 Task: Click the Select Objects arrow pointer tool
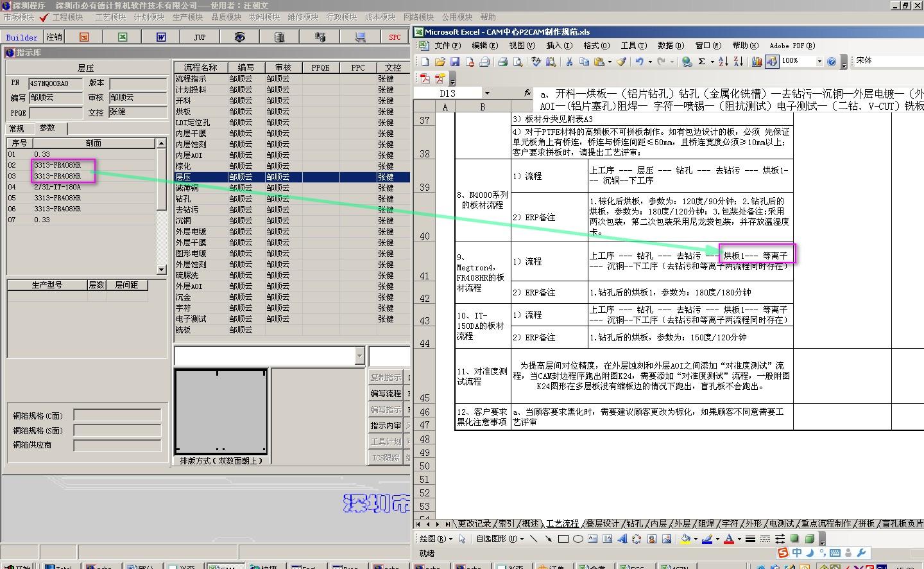(x=462, y=539)
